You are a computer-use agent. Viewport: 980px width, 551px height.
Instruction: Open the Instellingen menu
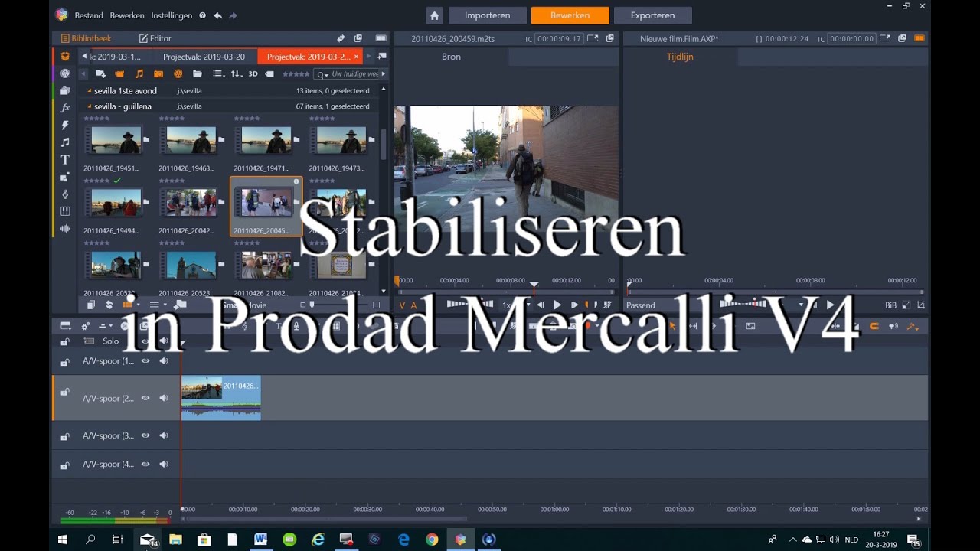(171, 15)
